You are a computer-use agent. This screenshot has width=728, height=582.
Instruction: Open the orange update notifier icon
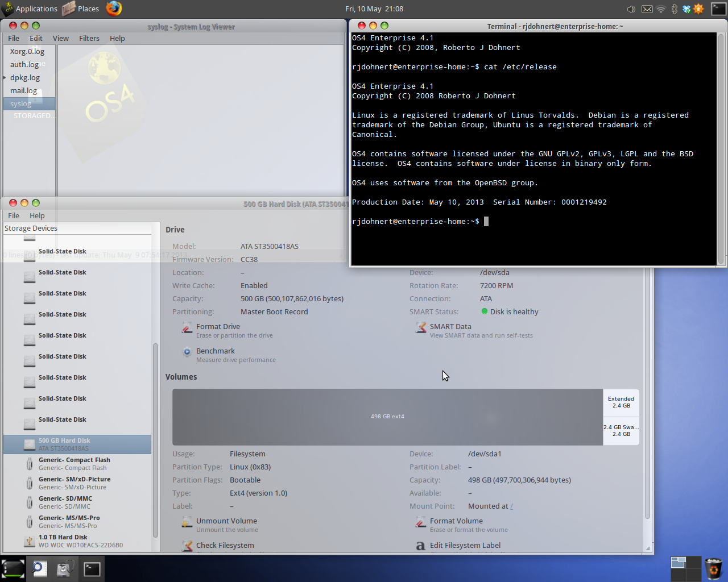tap(698, 9)
